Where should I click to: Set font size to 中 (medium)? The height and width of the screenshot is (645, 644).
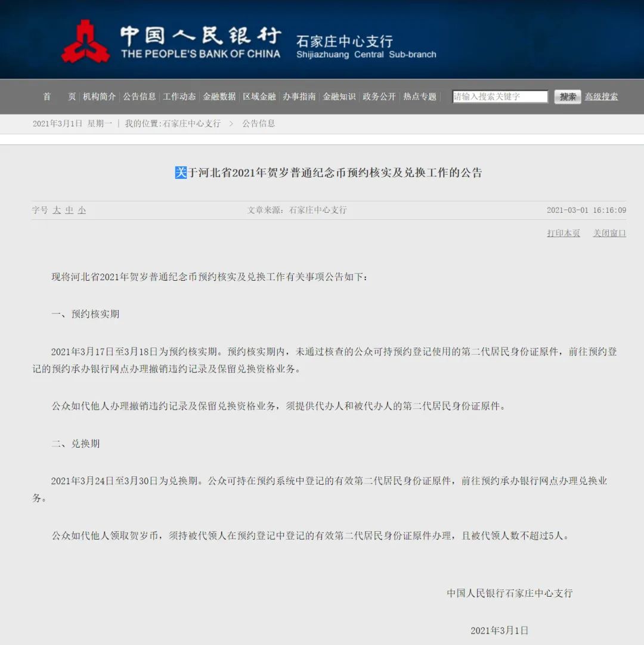point(69,210)
